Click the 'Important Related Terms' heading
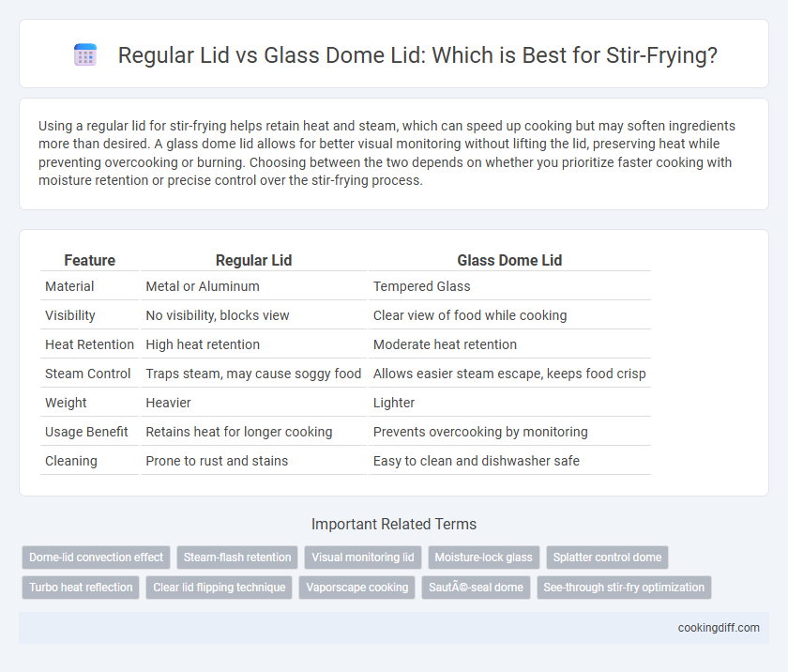788x672 pixels. (x=394, y=524)
